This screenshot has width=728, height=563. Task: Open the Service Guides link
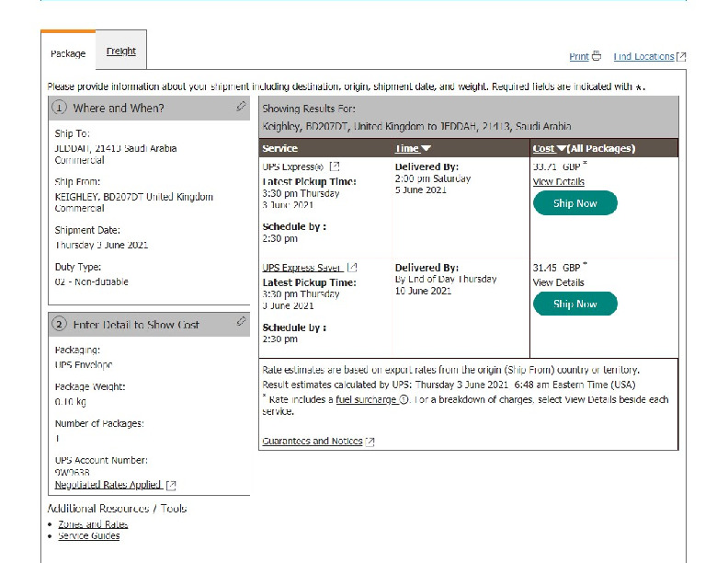pos(88,535)
